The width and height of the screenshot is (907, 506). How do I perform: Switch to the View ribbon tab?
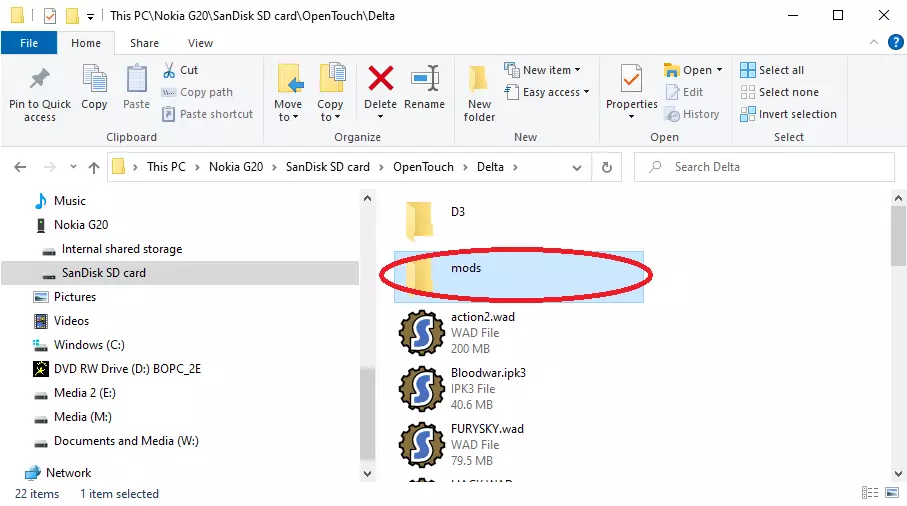(200, 43)
